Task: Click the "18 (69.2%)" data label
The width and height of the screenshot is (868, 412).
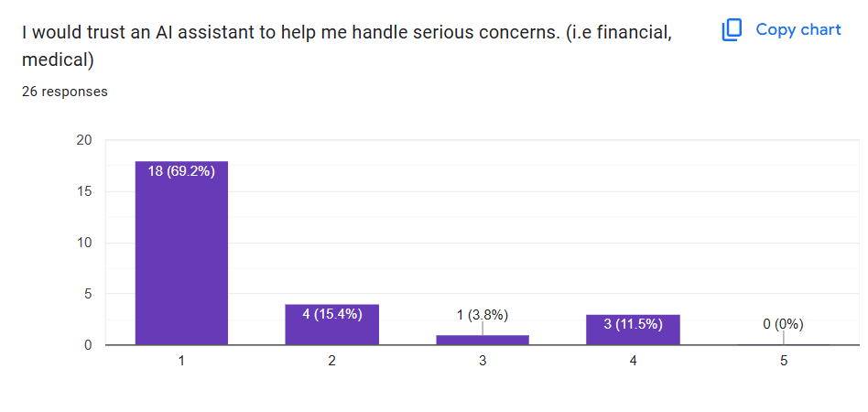Action: coord(181,171)
